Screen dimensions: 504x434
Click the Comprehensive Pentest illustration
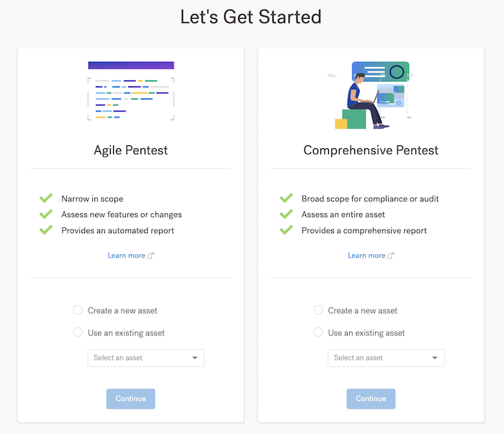[370, 95]
